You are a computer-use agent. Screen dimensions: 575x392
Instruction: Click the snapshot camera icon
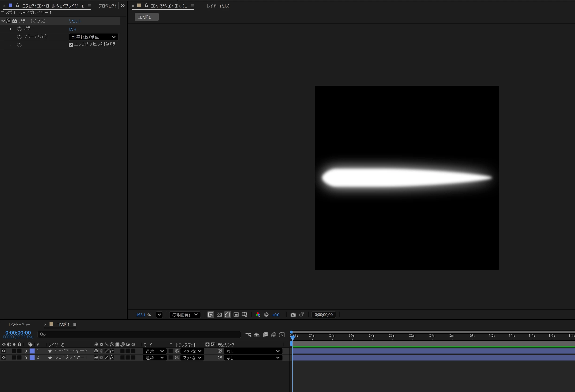293,315
